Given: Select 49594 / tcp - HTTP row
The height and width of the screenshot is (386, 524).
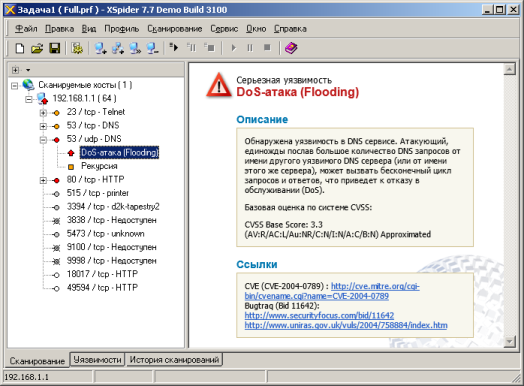Looking at the screenshot, I should click(102, 288).
